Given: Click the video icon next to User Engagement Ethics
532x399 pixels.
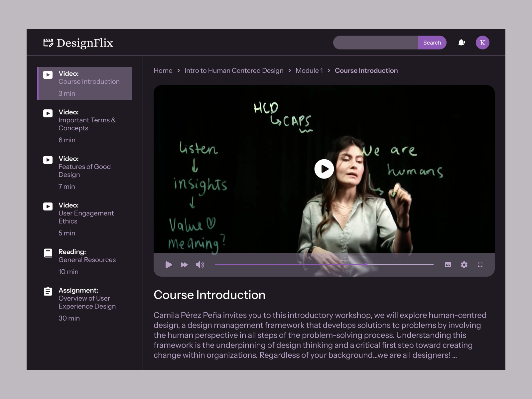Looking at the screenshot, I should 48,206.
